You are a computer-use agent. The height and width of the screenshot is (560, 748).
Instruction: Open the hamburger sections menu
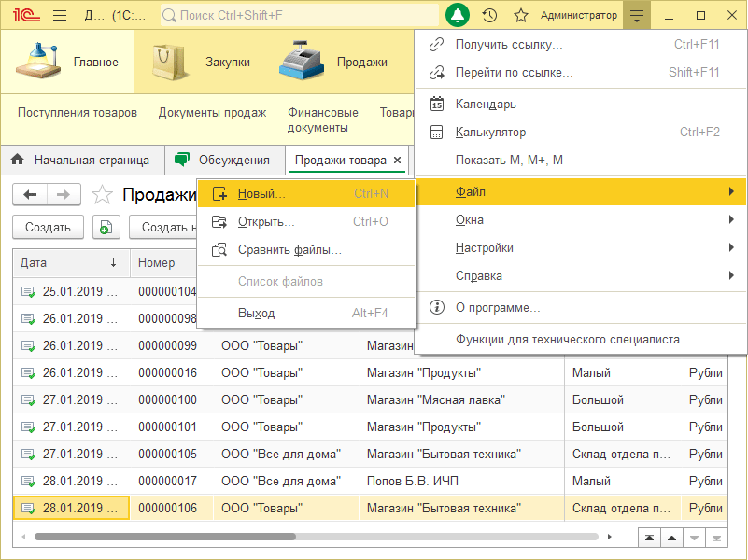[60, 15]
